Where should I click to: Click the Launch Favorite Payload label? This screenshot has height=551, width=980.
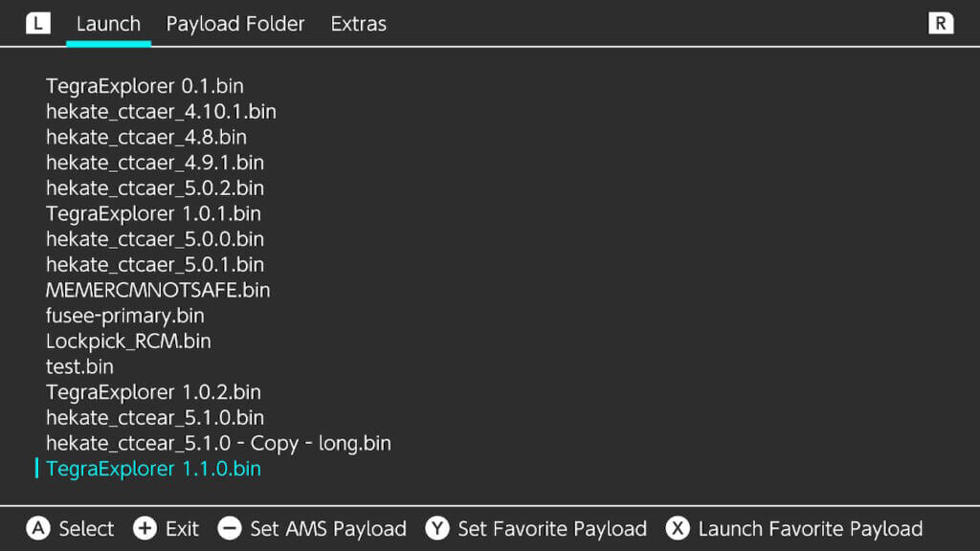(x=810, y=529)
